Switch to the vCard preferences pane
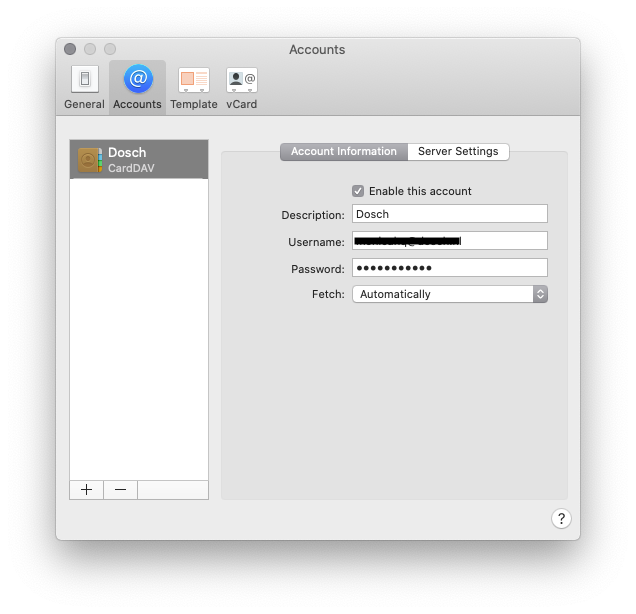Viewport: 636px width, 614px height. click(241, 87)
